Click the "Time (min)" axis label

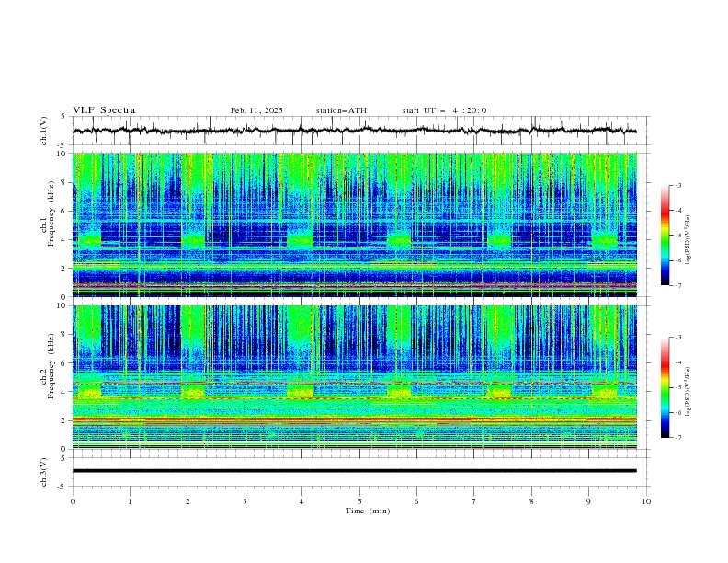click(x=368, y=511)
